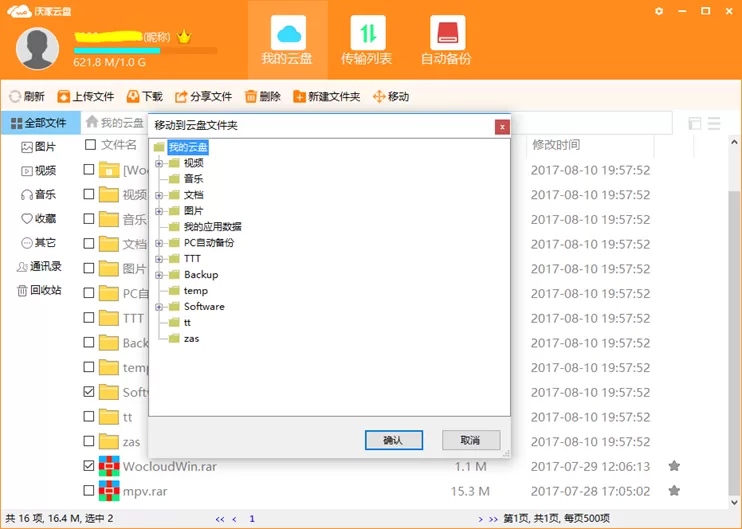Open the 自动备份 auto backup tab
The width and height of the screenshot is (742, 529).
click(x=447, y=40)
